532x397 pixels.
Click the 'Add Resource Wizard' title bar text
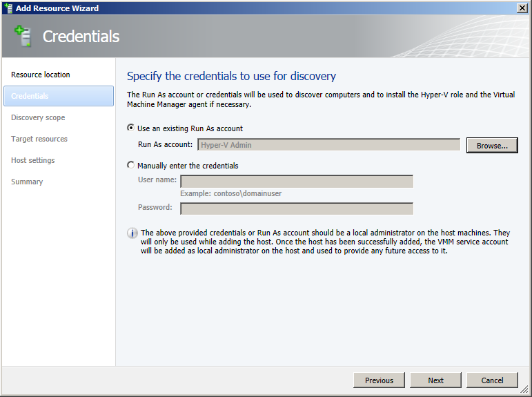(x=57, y=8)
